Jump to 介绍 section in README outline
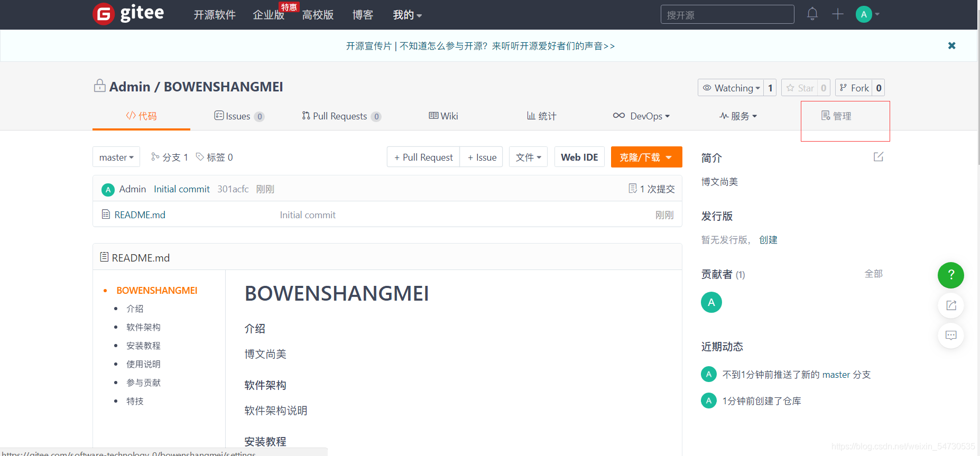Viewport: 980px width, 456px height. (x=135, y=309)
